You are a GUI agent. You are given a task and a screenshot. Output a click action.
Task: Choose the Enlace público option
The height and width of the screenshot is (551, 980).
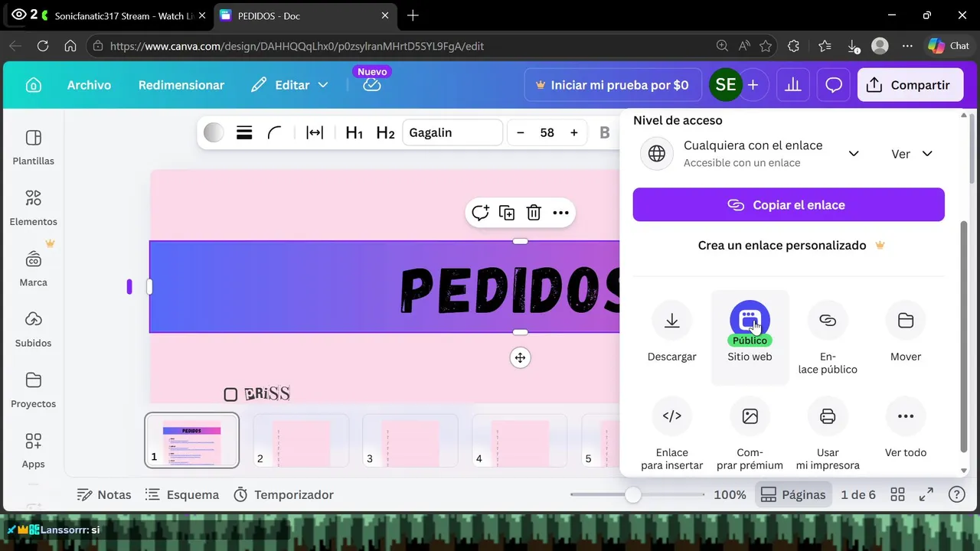pos(828,337)
